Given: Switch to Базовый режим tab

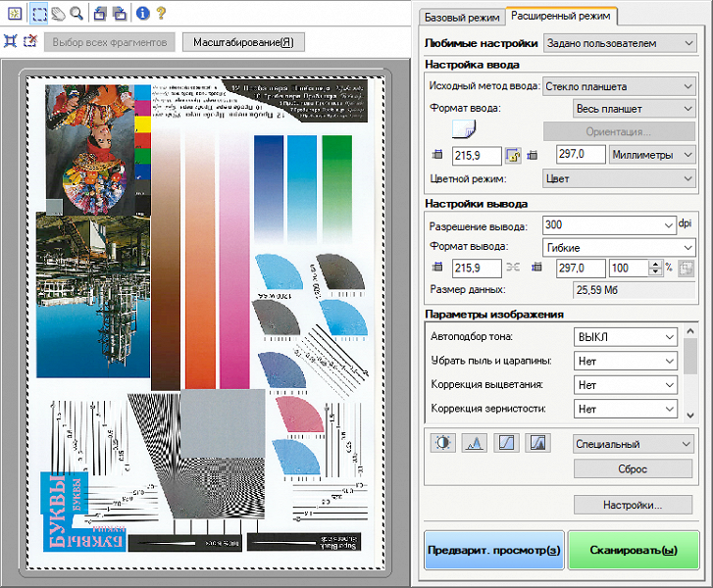Looking at the screenshot, I should click(461, 16).
